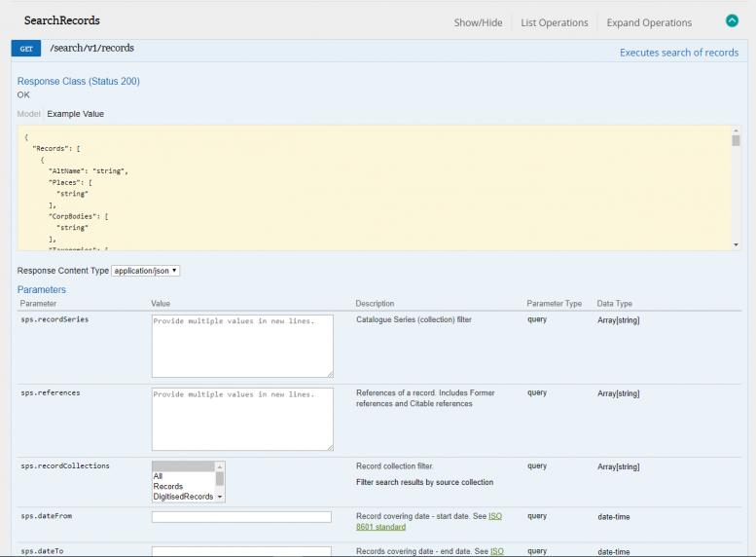Screen dimensions: 756x557
Task: Click the JSON example scrollbar thumb
Action: (x=736, y=140)
